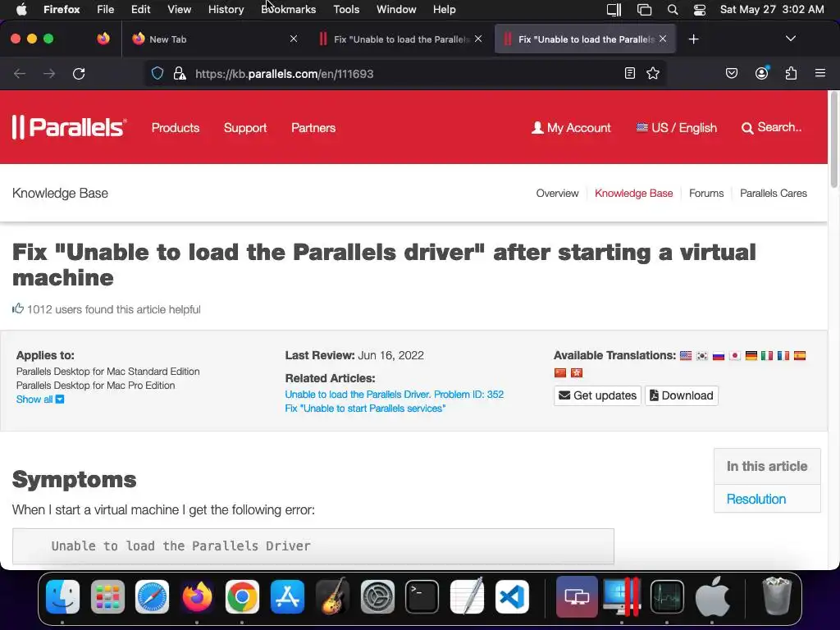Open the tracking protection shield icon
The height and width of the screenshot is (630, 840).
[x=157, y=73]
